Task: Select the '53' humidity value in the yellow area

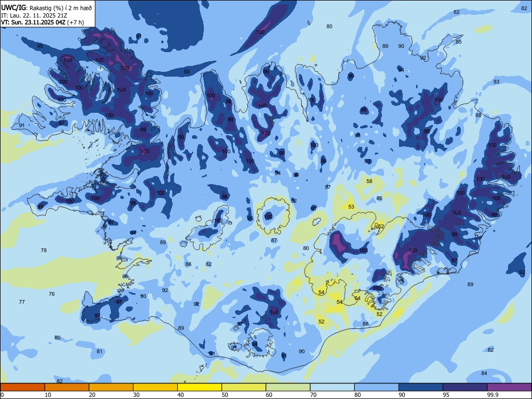Action: pyautogui.click(x=351, y=206)
